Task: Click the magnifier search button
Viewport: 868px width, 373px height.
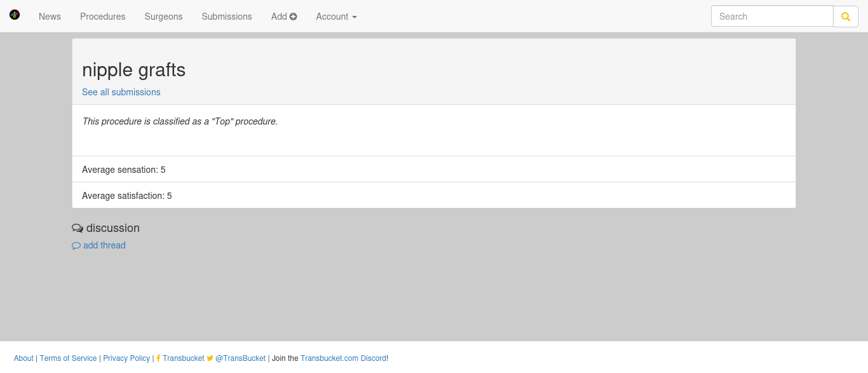Action: pos(846,17)
